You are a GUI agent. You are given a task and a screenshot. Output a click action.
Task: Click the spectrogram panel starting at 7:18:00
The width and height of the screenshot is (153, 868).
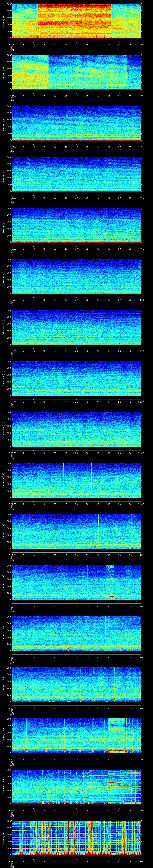(x=77, y=327)
